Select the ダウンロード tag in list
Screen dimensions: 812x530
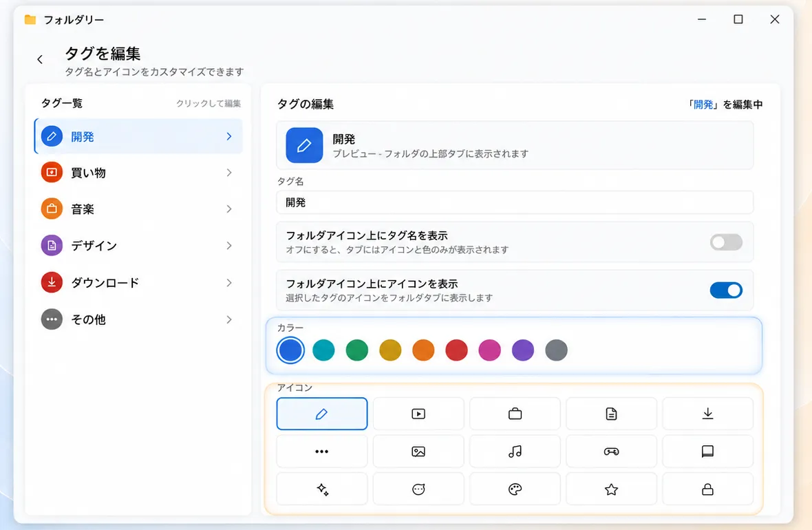(x=138, y=283)
